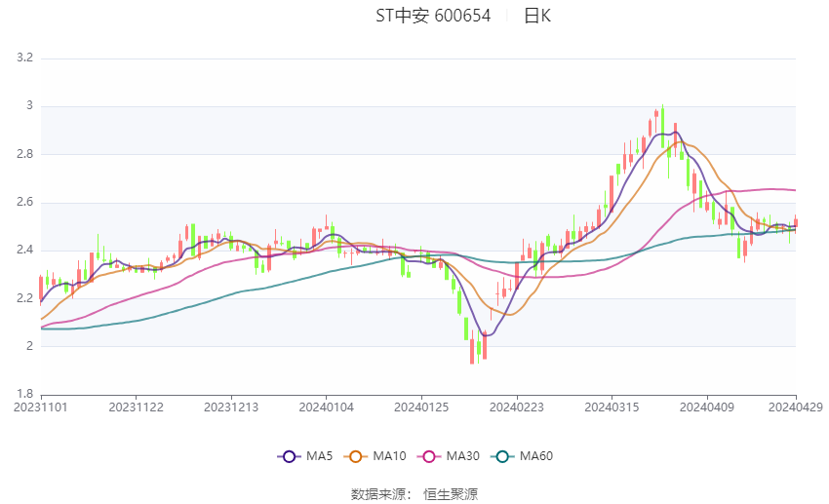The height and width of the screenshot is (504, 829).
Task: Toggle the MA10 legend series
Action: [375, 456]
